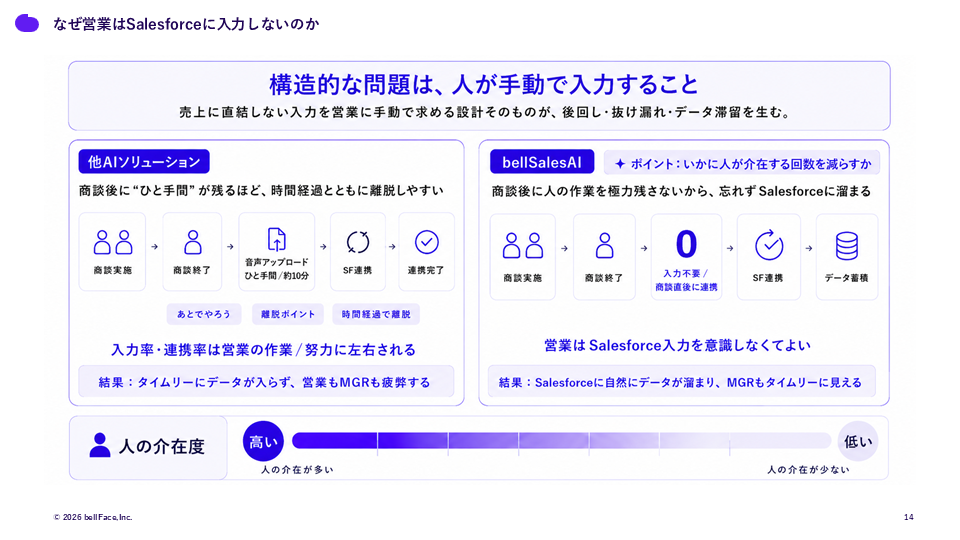This screenshot has width=960, height=540.
Task: Click the large 0 above 入力不要
Action: [x=686, y=244]
